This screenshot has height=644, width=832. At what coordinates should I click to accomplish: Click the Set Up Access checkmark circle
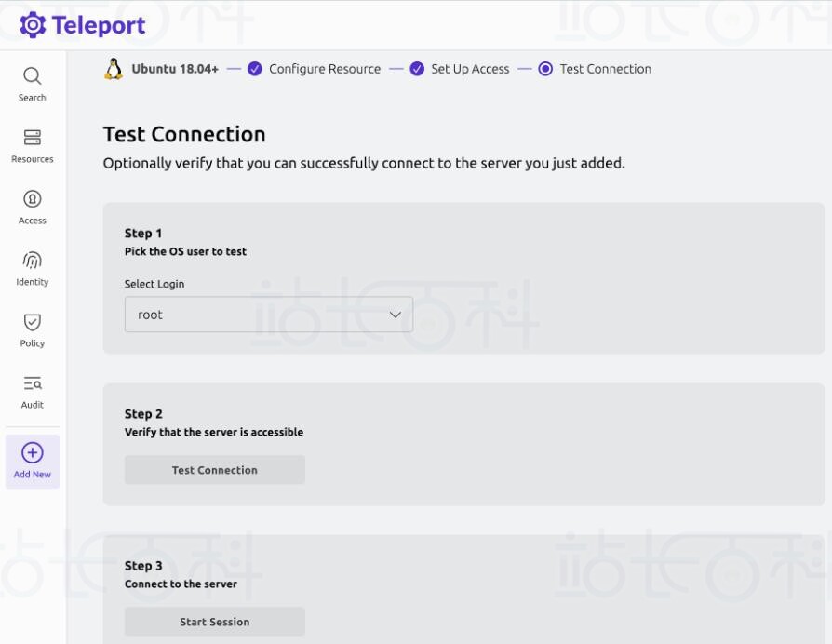[417, 69]
